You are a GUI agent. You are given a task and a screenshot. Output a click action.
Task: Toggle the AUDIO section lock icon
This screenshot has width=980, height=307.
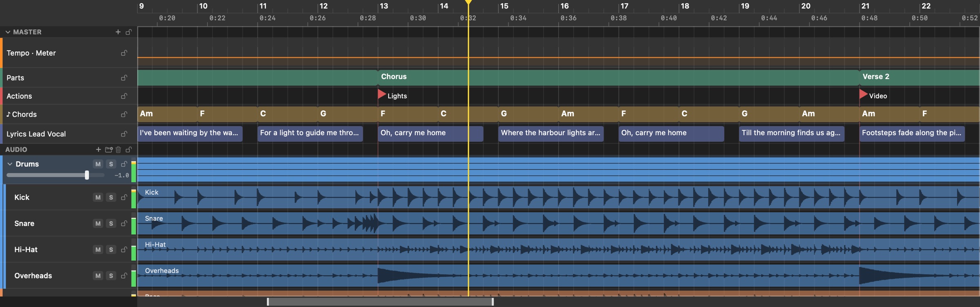tap(129, 149)
